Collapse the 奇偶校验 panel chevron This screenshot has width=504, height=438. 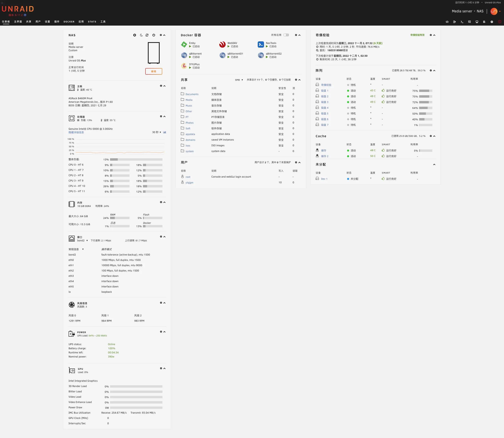pos(434,35)
